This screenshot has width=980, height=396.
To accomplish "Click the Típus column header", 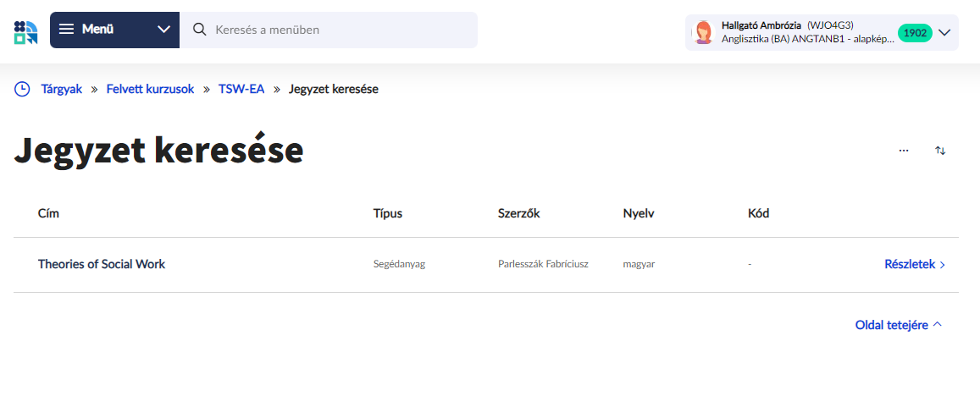I will point(387,213).
